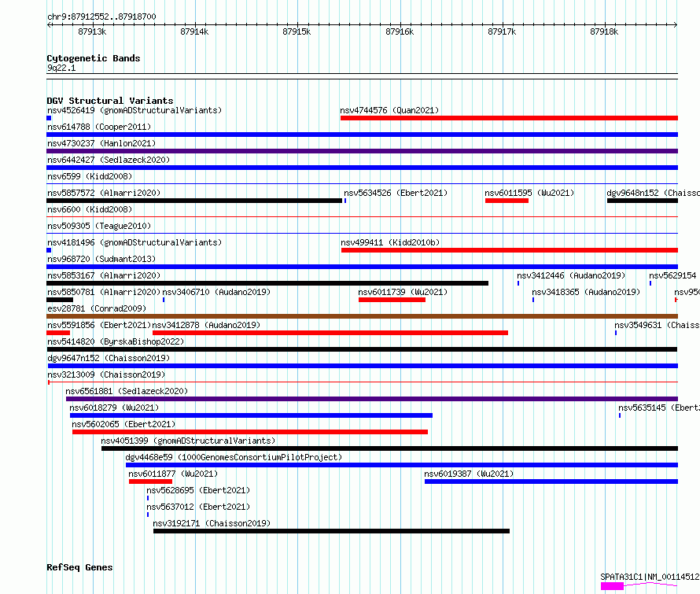Click the nsv4744576 (Quan2021) red variant bar
The width and height of the screenshot is (700, 594).
pos(509,118)
